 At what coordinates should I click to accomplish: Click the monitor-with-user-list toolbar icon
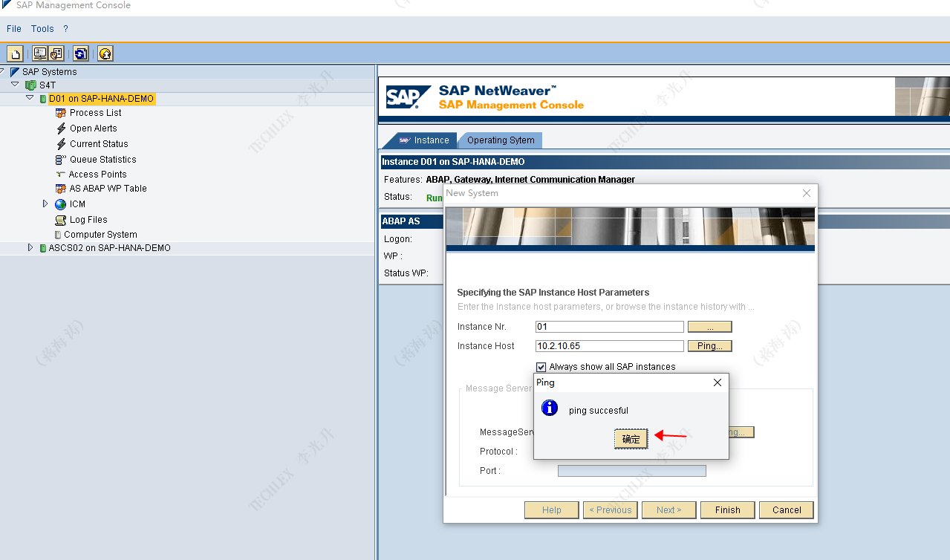pos(40,53)
